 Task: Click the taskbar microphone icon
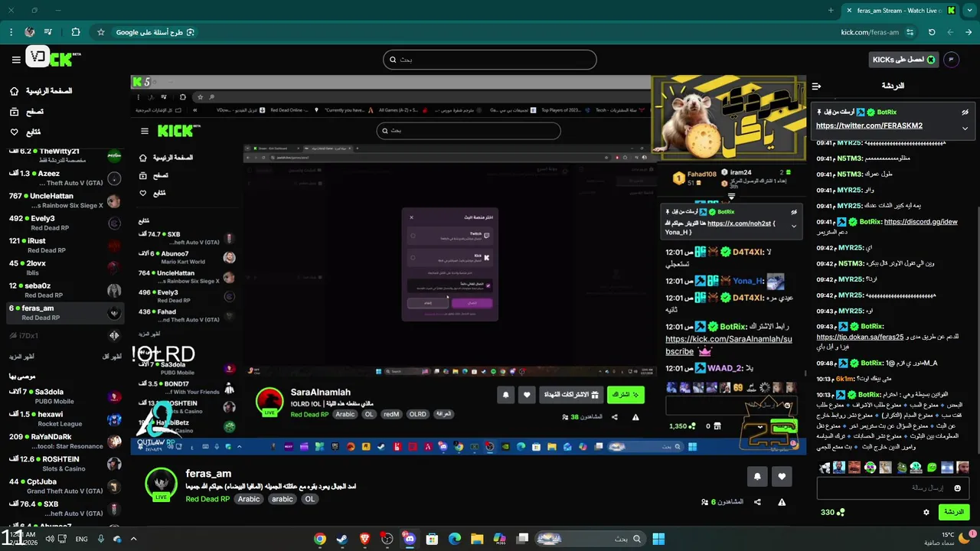tap(101, 539)
